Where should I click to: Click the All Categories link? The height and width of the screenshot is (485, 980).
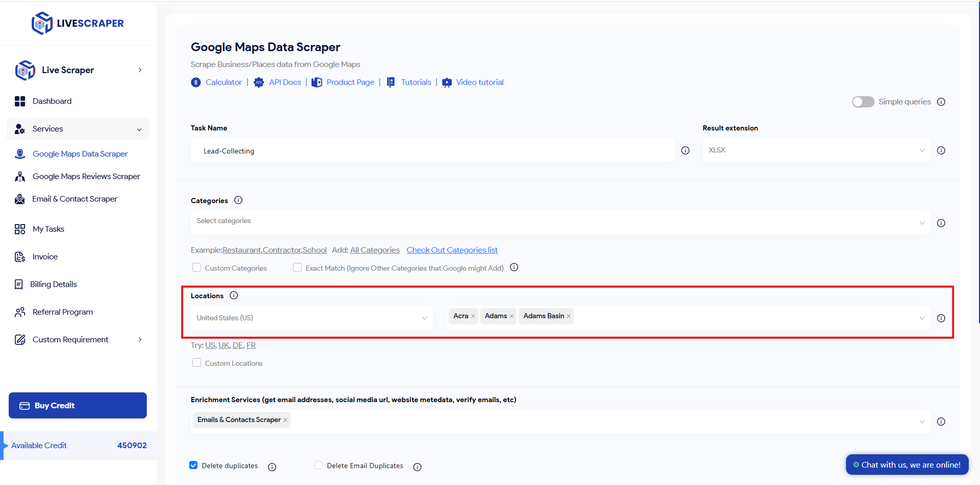pyautogui.click(x=375, y=250)
